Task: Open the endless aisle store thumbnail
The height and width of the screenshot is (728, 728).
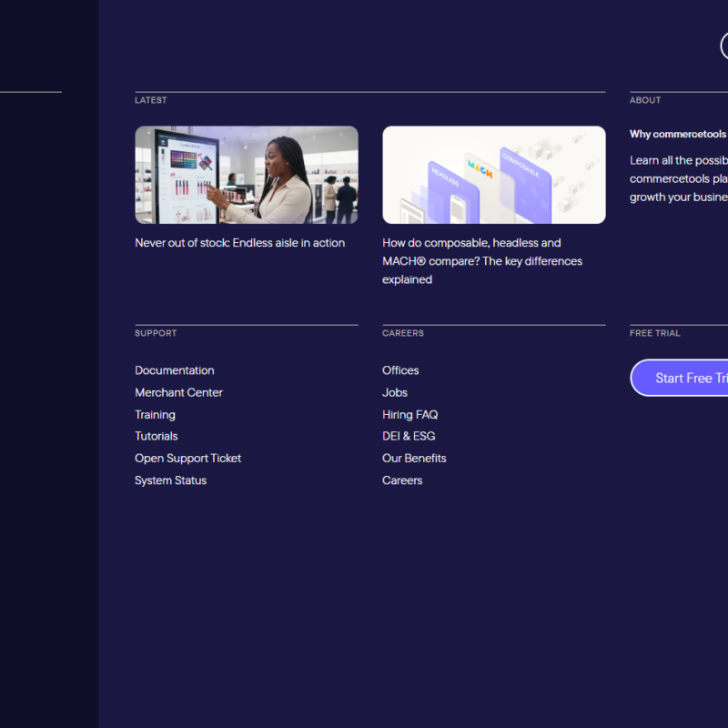Action: tap(247, 175)
